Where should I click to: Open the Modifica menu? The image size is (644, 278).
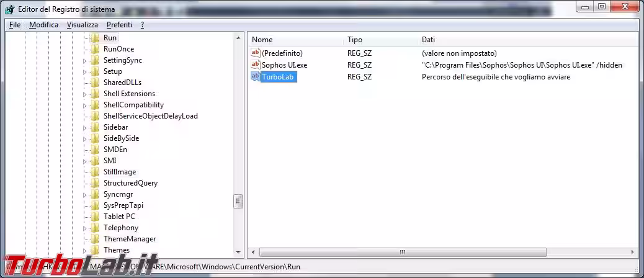coord(43,25)
